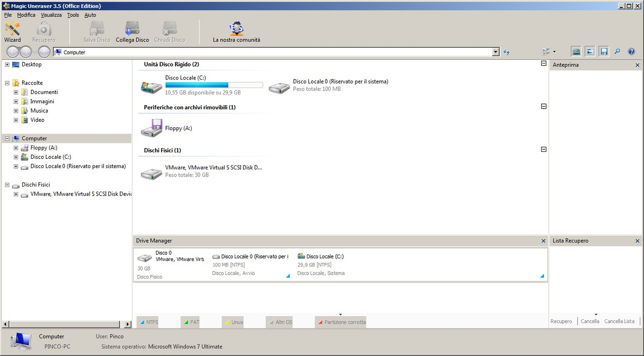Viewport: 644px width, 356px height.
Task: Close the Anteprima panel
Action: tap(637, 65)
